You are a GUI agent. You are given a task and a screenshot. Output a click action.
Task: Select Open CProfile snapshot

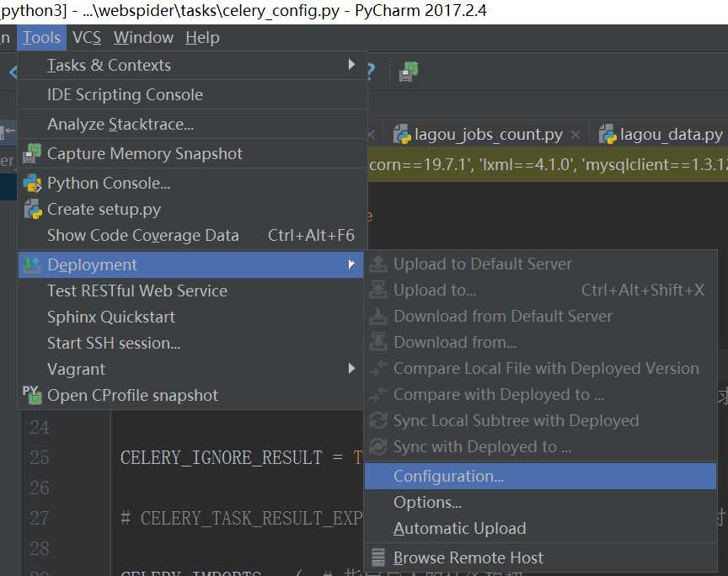(190, 396)
